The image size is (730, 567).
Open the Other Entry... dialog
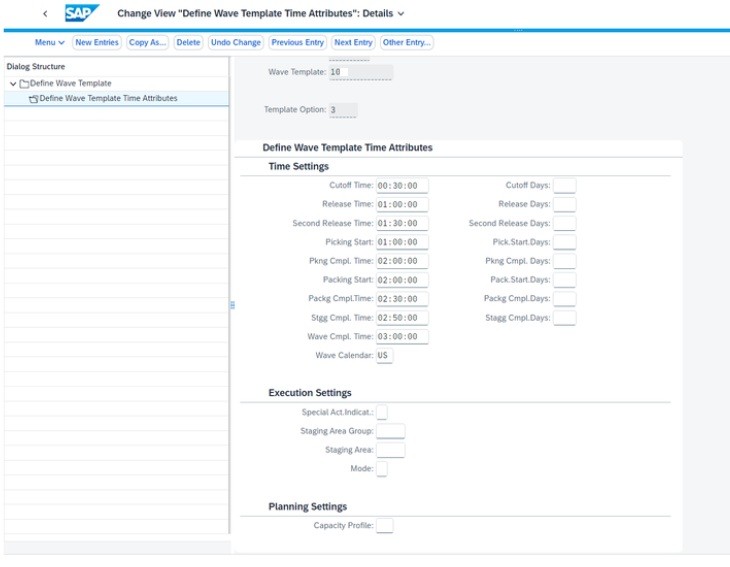[406, 43]
